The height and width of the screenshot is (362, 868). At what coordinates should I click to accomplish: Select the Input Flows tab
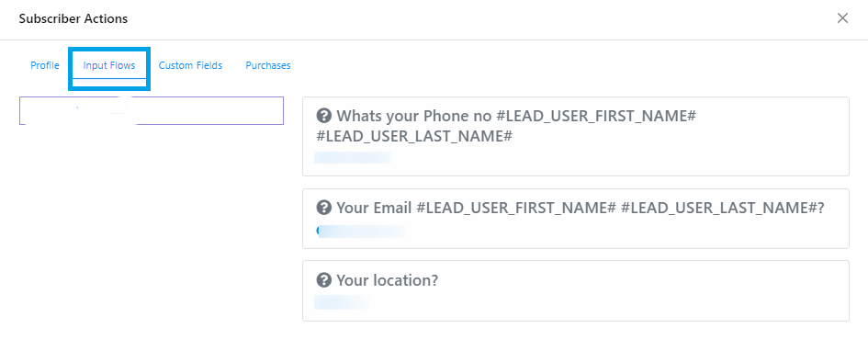109,65
